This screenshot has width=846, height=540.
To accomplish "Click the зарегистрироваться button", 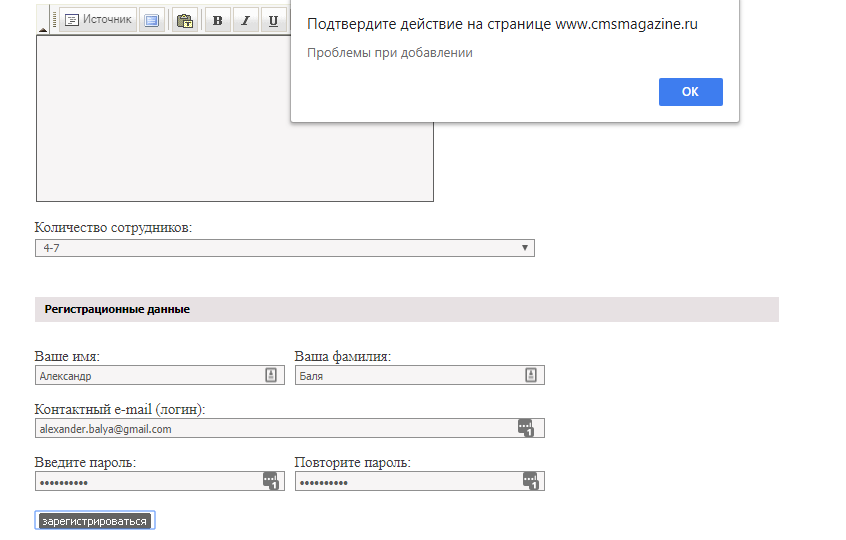I will (94, 521).
